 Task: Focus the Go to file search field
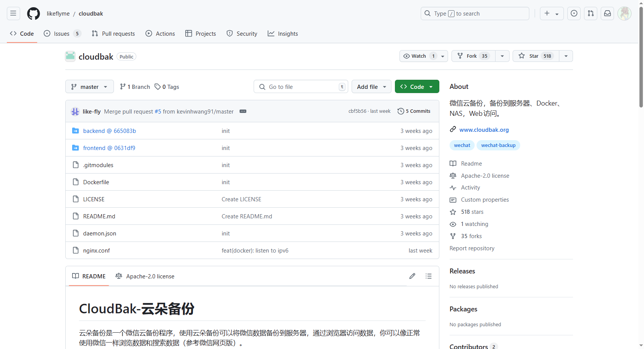[301, 87]
